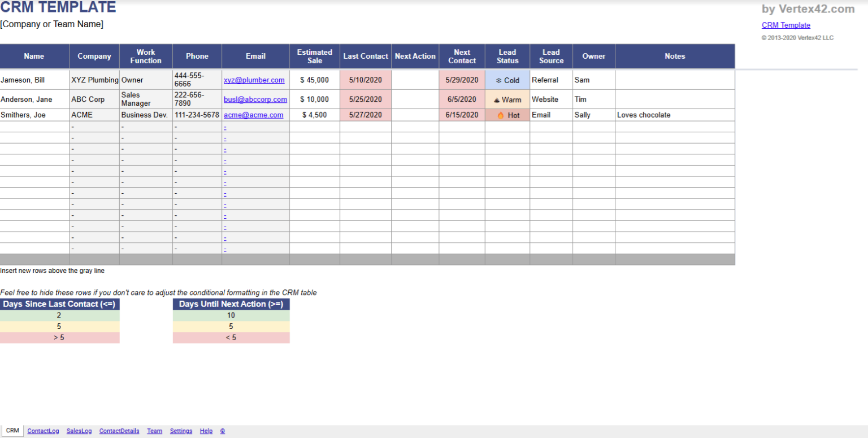
Task: Go to the Settings tab
Action: click(181, 431)
